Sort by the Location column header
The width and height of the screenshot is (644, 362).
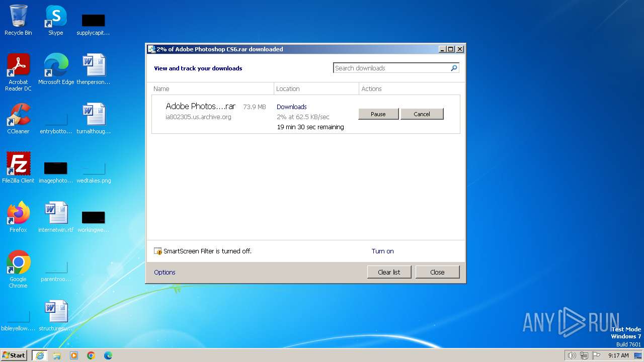click(316, 88)
